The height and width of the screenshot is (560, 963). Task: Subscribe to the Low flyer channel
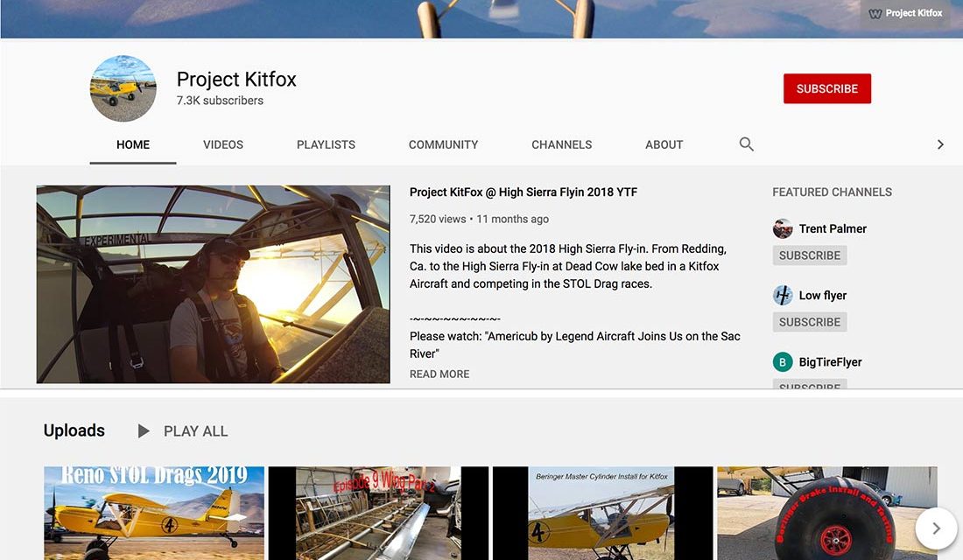[x=809, y=322]
